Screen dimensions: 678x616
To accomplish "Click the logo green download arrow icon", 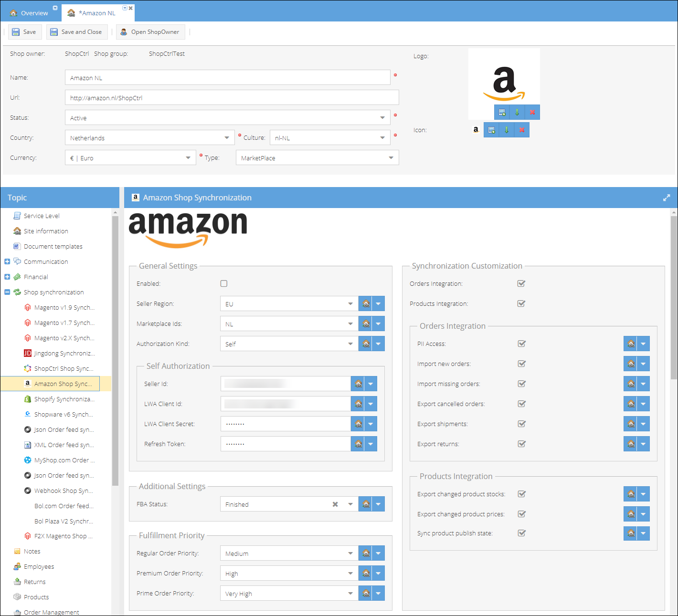I will [517, 112].
